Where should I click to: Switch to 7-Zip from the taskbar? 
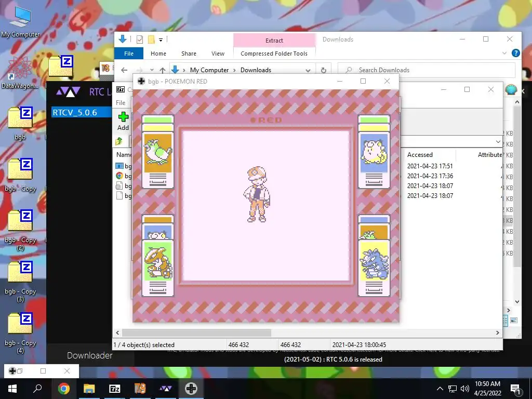click(x=115, y=389)
